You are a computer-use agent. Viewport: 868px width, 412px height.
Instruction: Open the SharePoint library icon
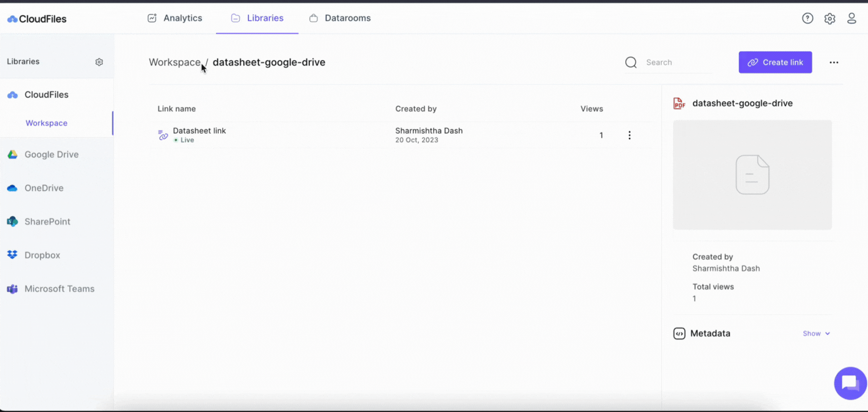[x=12, y=221]
